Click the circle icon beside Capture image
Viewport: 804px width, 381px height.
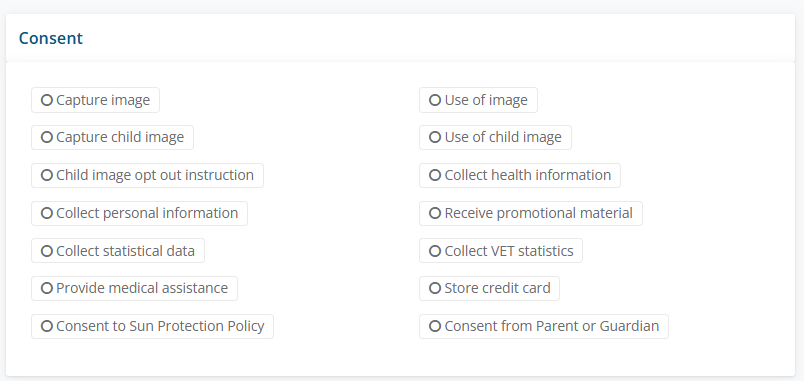point(47,100)
